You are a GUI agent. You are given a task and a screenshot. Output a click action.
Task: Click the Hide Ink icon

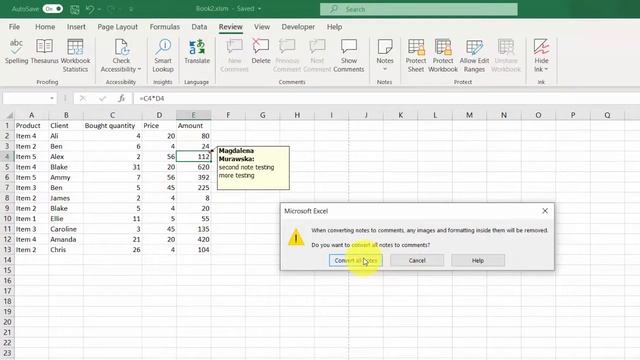tap(541, 47)
